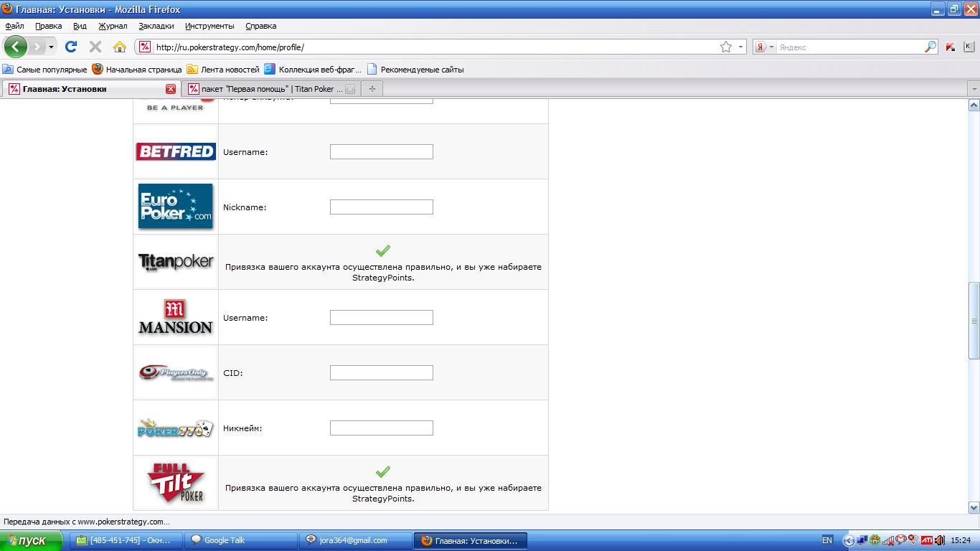Open the Вид menu
980x551 pixels.
(x=80, y=26)
